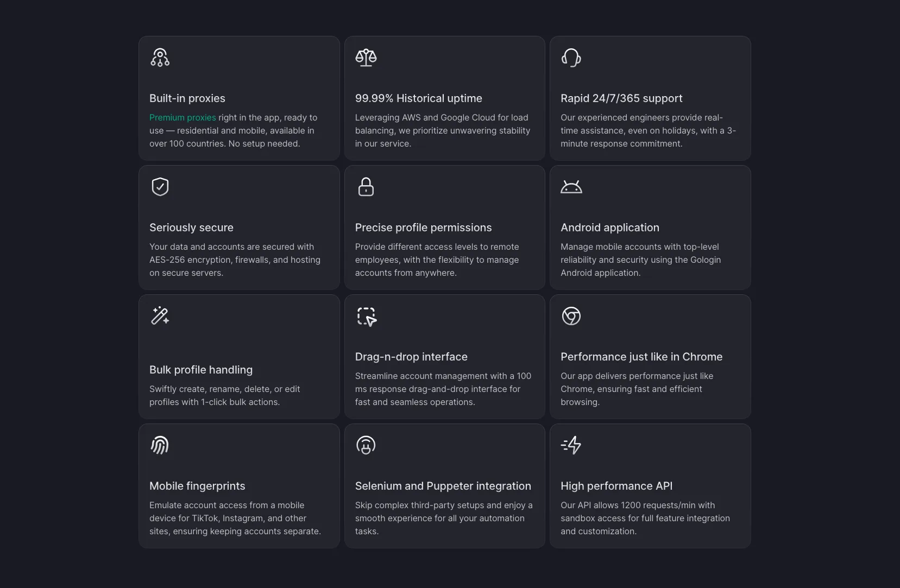
Task: Click the Built-in proxies network icon
Action: [x=160, y=58]
